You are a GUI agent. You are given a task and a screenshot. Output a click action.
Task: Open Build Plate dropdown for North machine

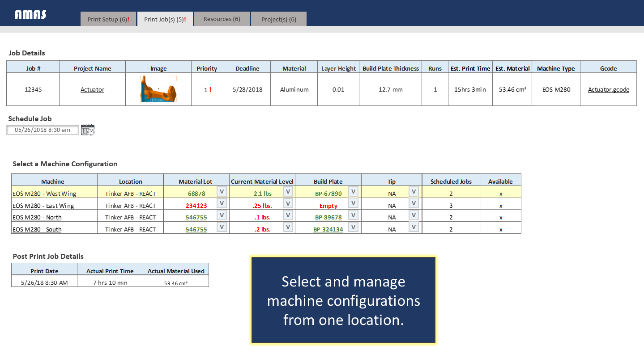pos(353,215)
